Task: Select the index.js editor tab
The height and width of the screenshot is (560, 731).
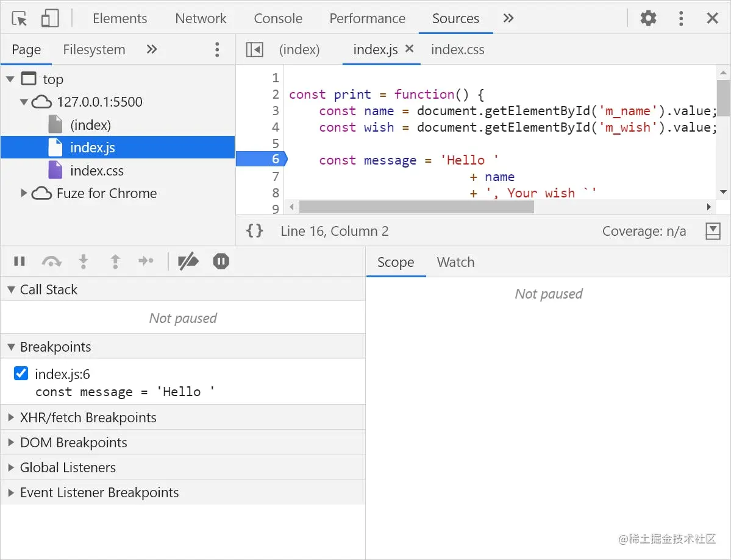Action: [x=376, y=49]
